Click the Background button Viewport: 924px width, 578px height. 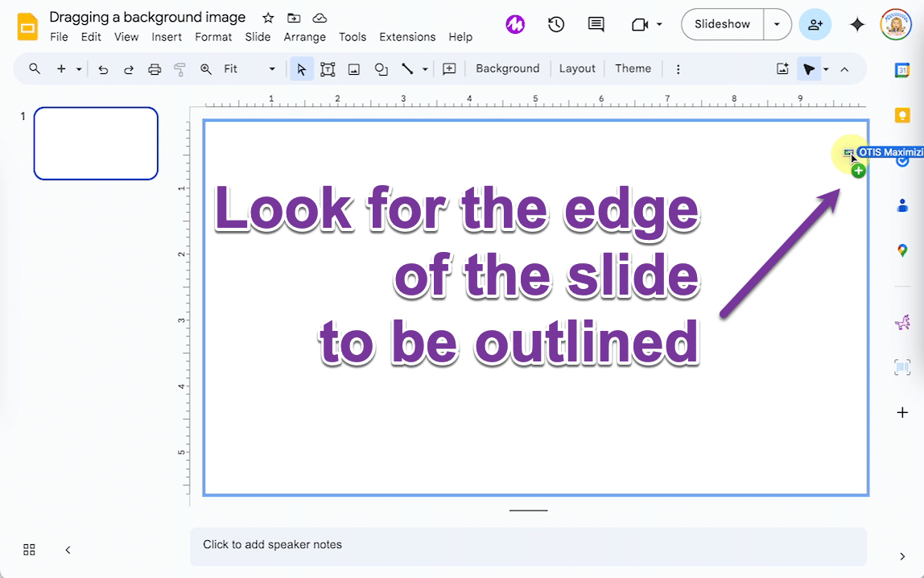coord(507,68)
